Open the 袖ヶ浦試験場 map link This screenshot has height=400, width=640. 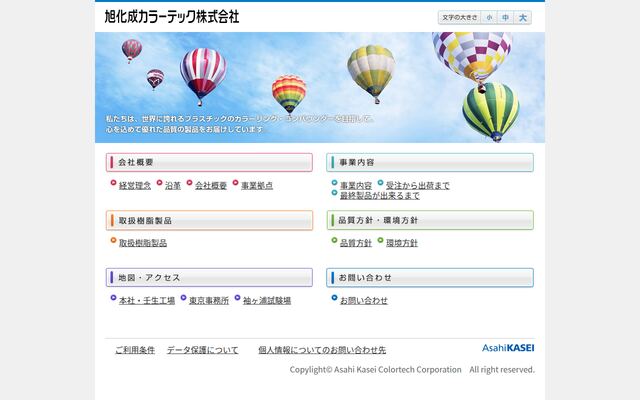point(267,301)
